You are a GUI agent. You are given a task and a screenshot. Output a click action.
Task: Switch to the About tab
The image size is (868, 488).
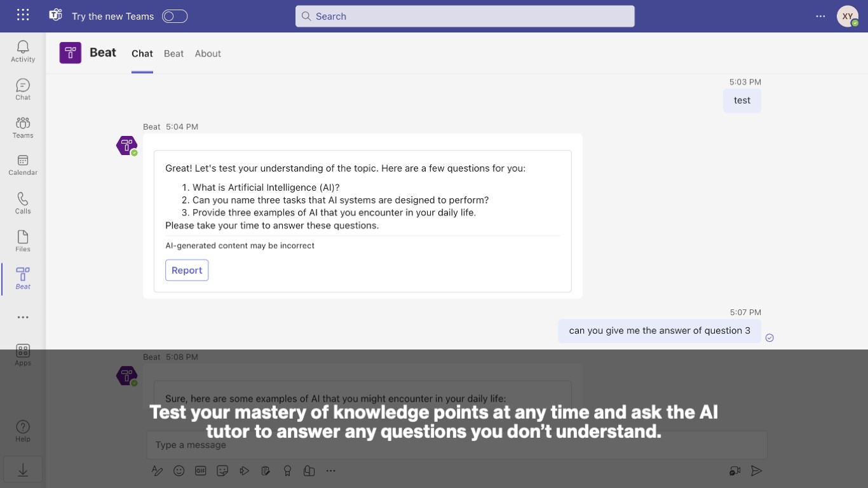pyautogui.click(x=208, y=54)
